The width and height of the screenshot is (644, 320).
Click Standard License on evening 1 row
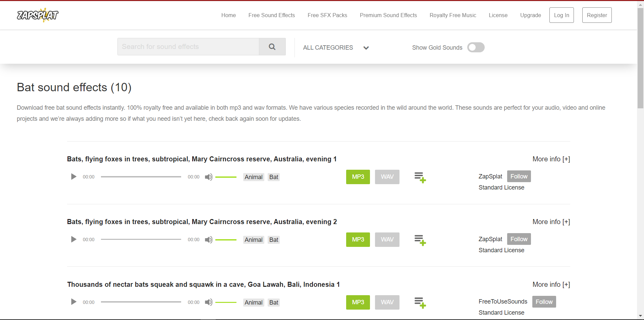(501, 188)
